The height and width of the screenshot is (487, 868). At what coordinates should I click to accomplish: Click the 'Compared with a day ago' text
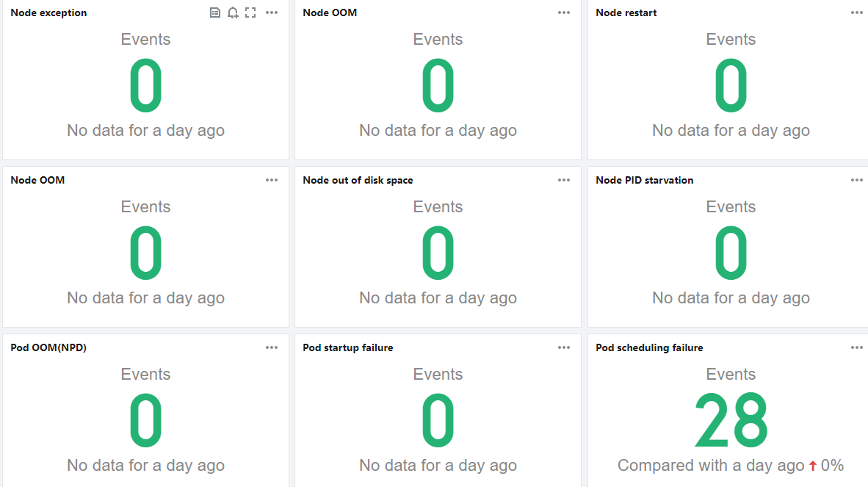[x=711, y=466]
